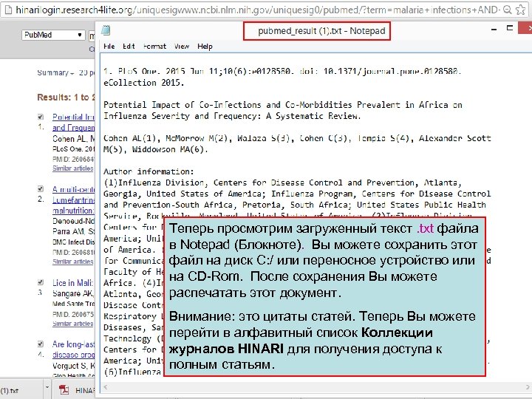532x399 pixels.
Task: Click 'M(5), Widdowson MA(6).' line in Notepad
Action: (x=156, y=149)
